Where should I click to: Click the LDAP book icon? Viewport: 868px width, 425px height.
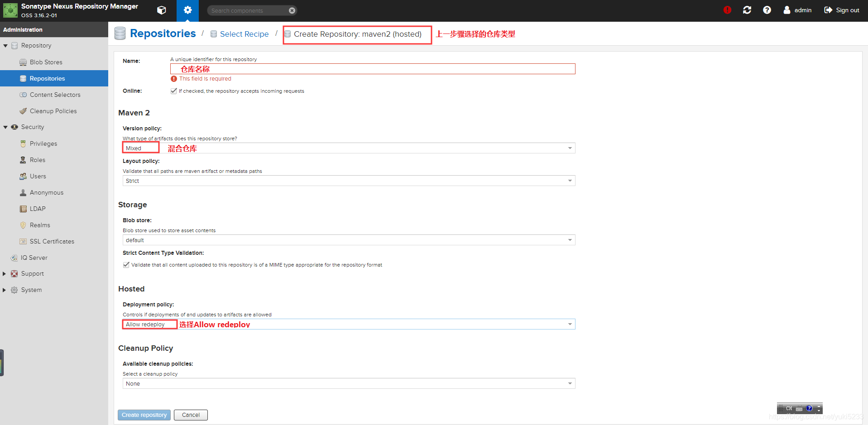23,209
